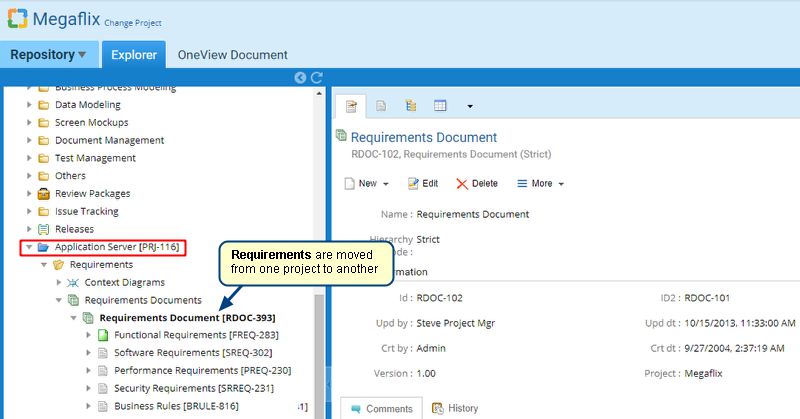Screen dimensions: 800x419
Task: Click the refresh icon above the tree
Action: [x=316, y=77]
